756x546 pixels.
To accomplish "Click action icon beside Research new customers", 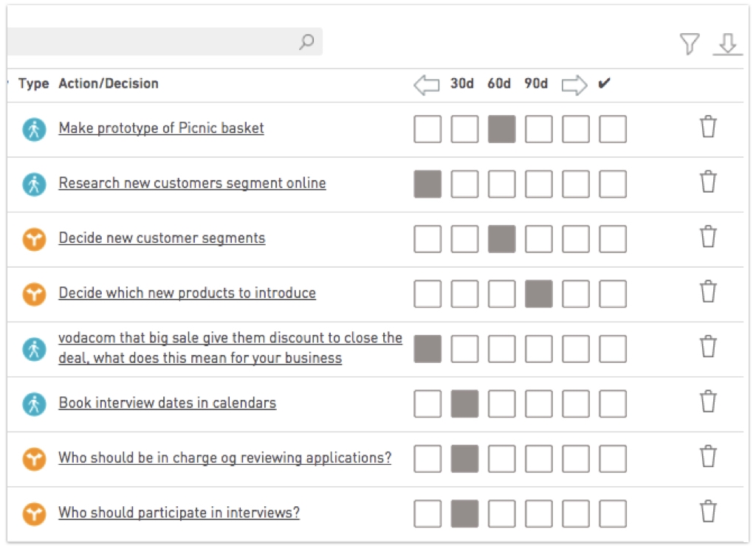I will click(34, 184).
